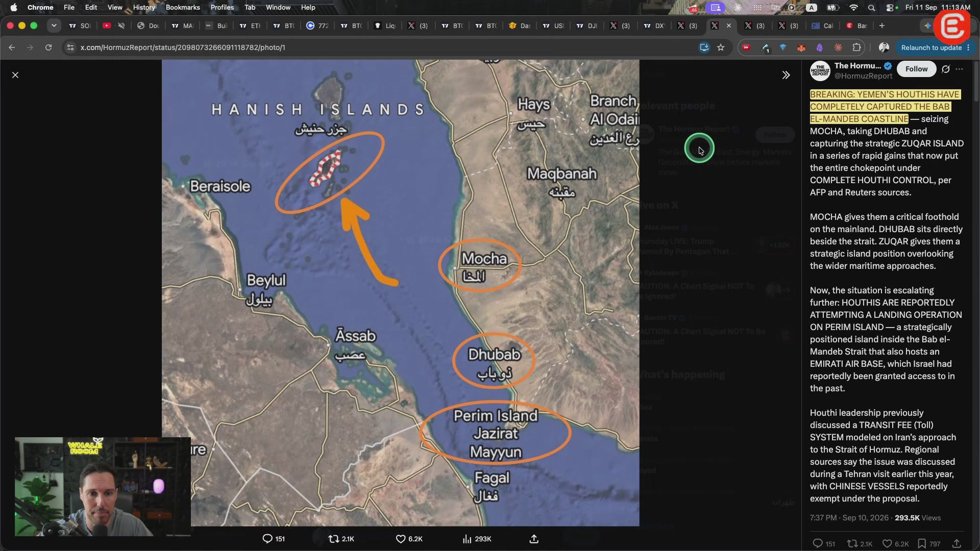Click the install app icon in address bar
This screenshot has width=980, height=551.
tap(704, 47)
